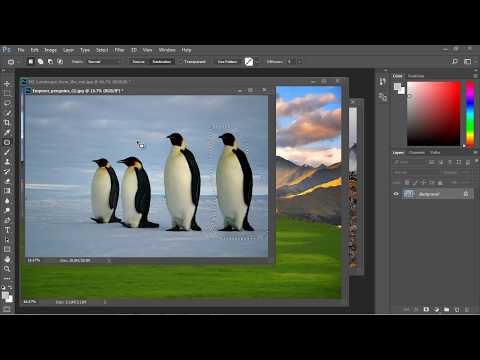Open the Properties panel icon
Viewport: 480px width, 360px height.
point(383,97)
